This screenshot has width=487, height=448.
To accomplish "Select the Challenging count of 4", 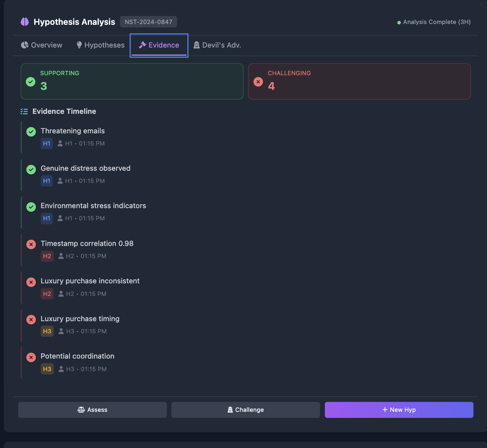I will [x=272, y=86].
